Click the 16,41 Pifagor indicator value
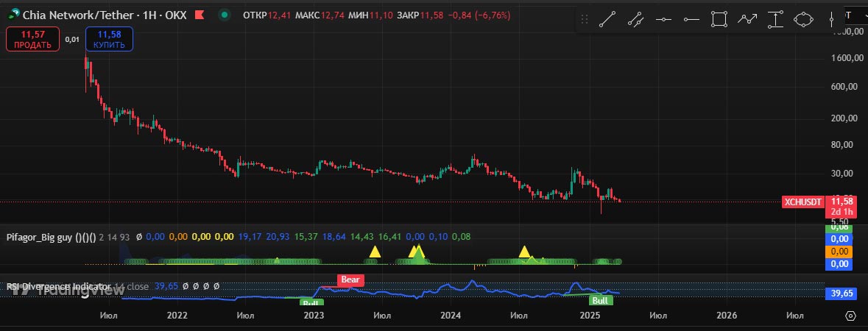 389,237
